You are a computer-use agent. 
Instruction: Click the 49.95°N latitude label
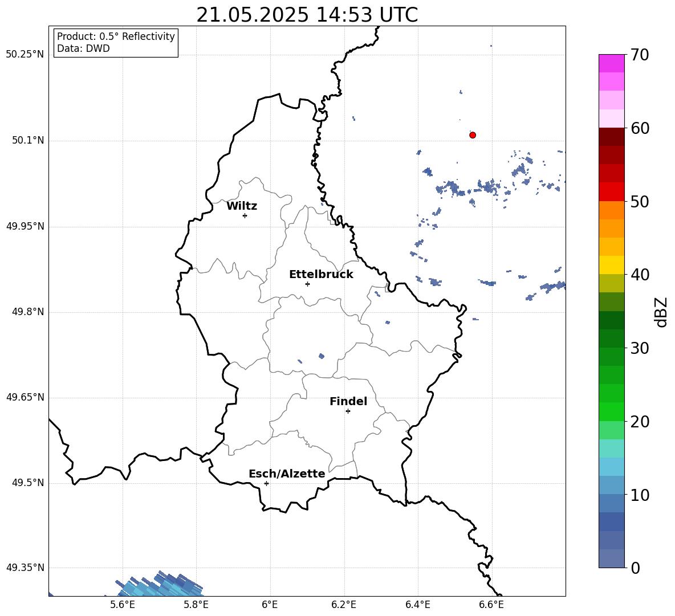(x=25, y=226)
